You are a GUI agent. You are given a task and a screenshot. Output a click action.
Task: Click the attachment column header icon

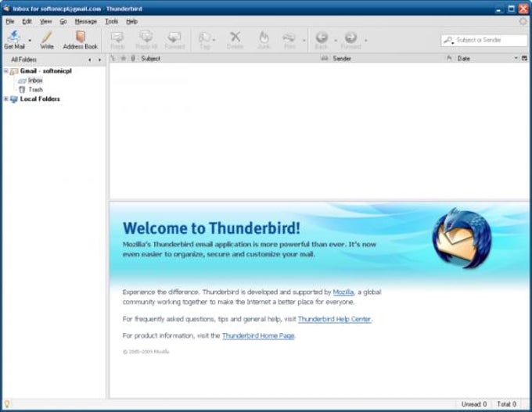pos(133,59)
